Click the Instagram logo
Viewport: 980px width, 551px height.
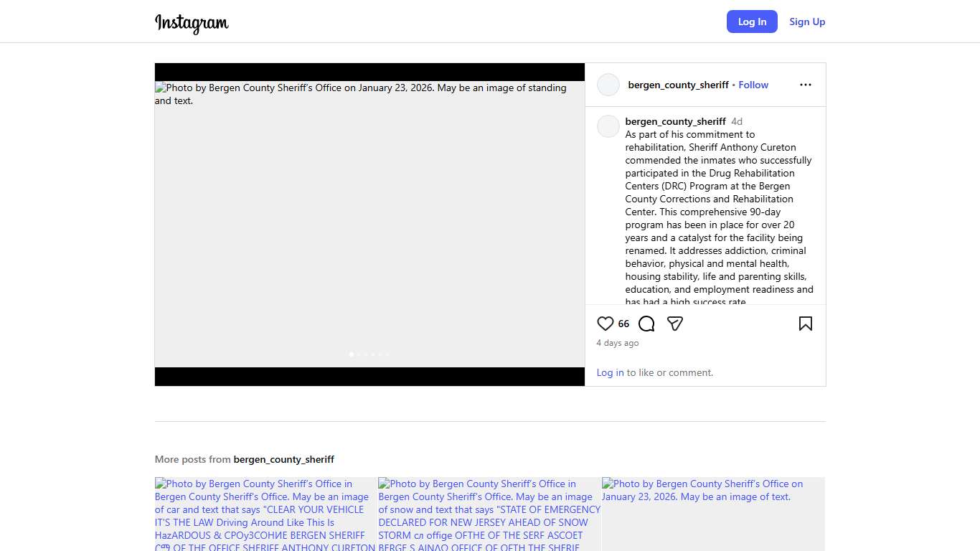point(192,22)
